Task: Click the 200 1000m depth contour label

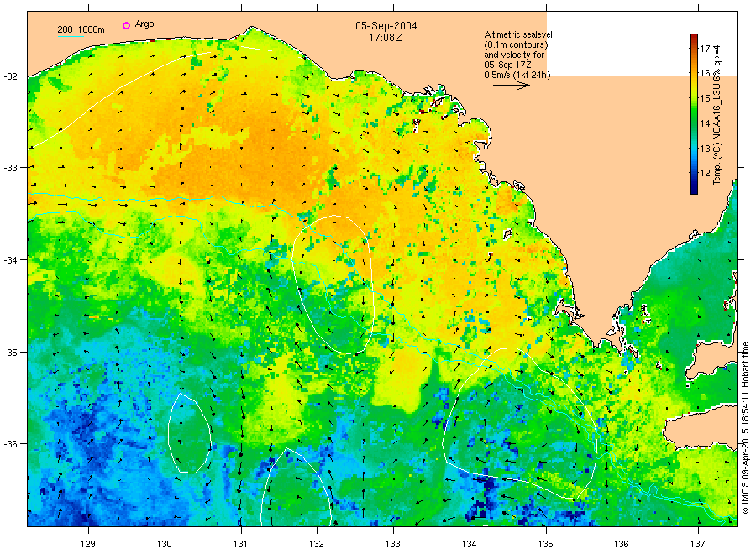Action: pos(81,29)
